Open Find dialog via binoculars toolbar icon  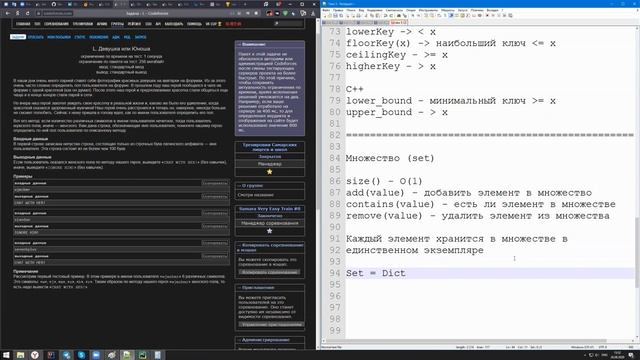[398, 16]
